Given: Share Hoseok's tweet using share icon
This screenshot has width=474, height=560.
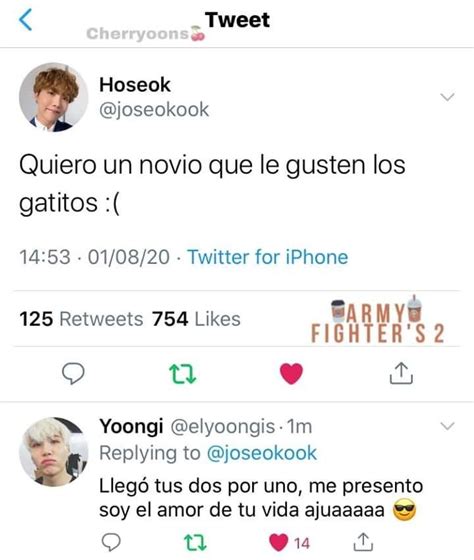Looking at the screenshot, I should [x=401, y=373].
